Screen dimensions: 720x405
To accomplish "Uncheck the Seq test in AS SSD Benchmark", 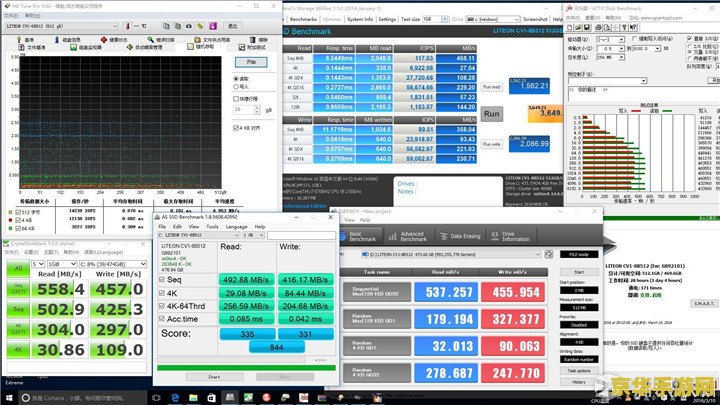I will [162, 279].
